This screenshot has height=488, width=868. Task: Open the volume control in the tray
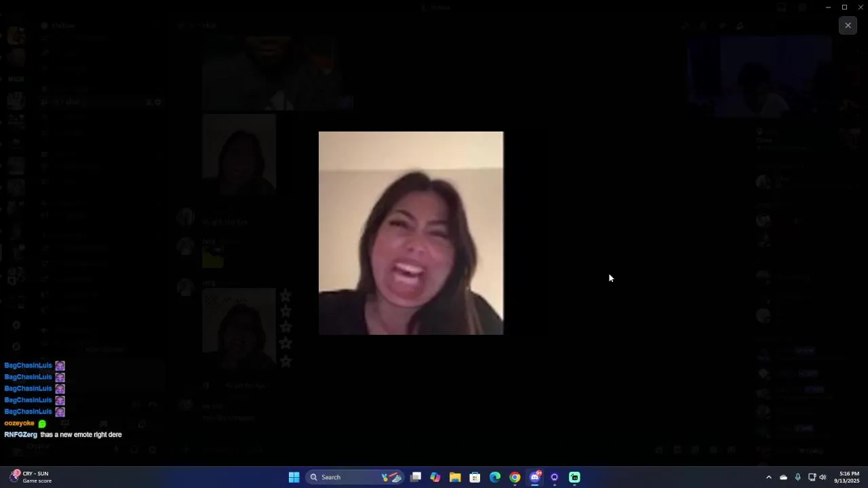[x=823, y=477]
